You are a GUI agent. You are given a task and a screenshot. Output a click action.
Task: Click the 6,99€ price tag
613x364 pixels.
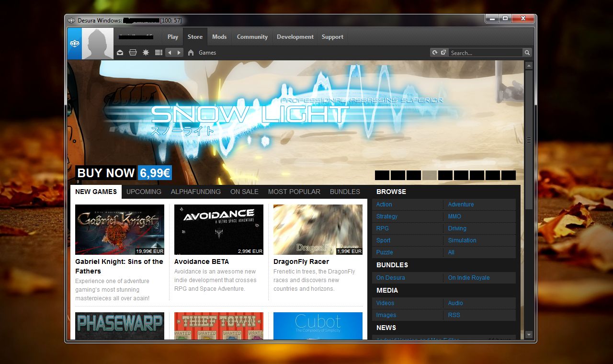(155, 173)
